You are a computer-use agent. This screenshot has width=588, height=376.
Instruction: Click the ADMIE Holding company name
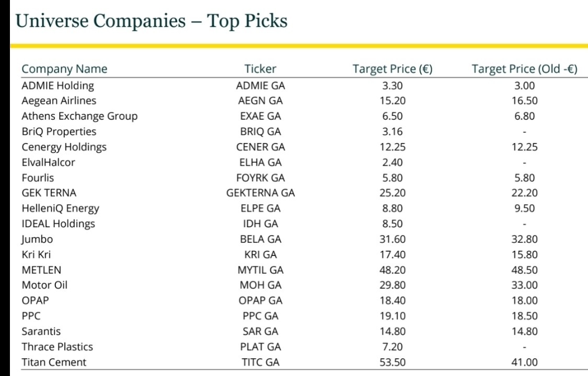click(58, 86)
